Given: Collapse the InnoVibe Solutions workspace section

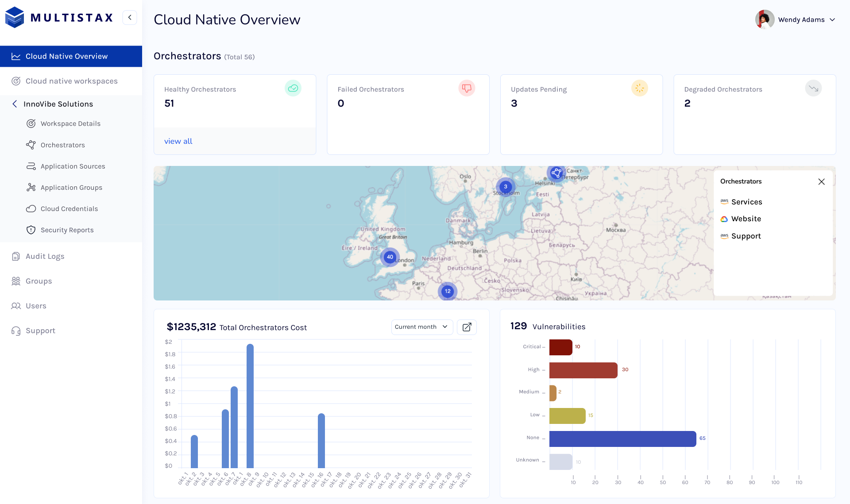Looking at the screenshot, I should (x=15, y=104).
